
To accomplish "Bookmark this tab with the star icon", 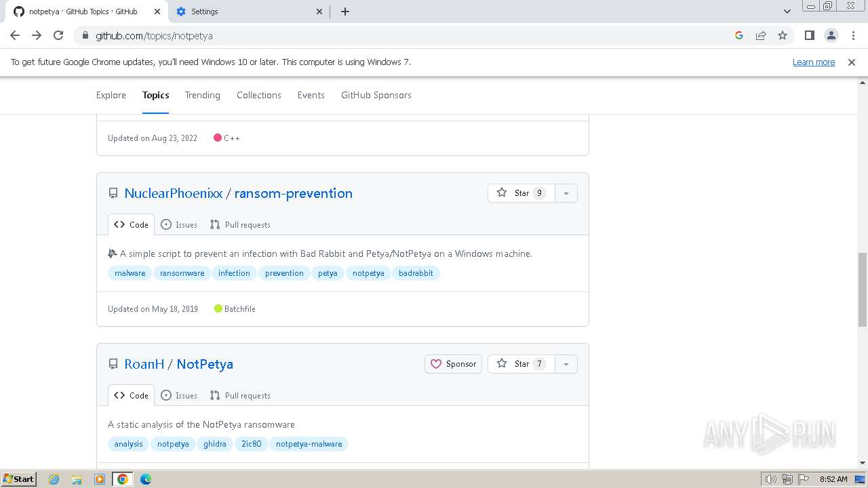I will coord(783,35).
